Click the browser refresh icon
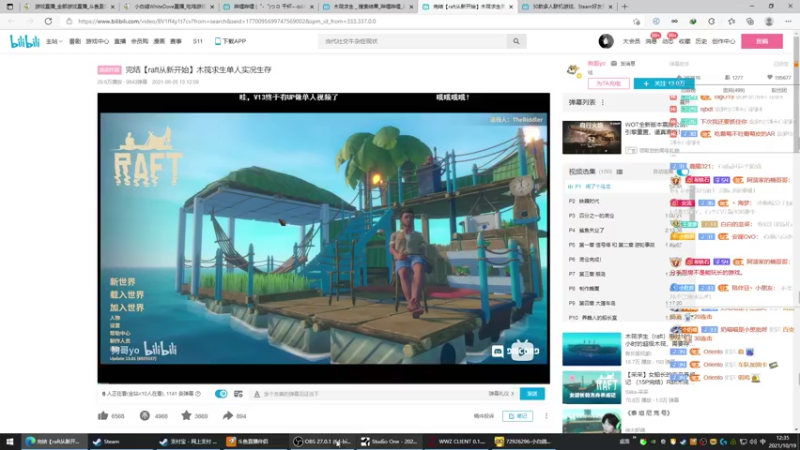The height and width of the screenshot is (450, 800). click(x=48, y=21)
